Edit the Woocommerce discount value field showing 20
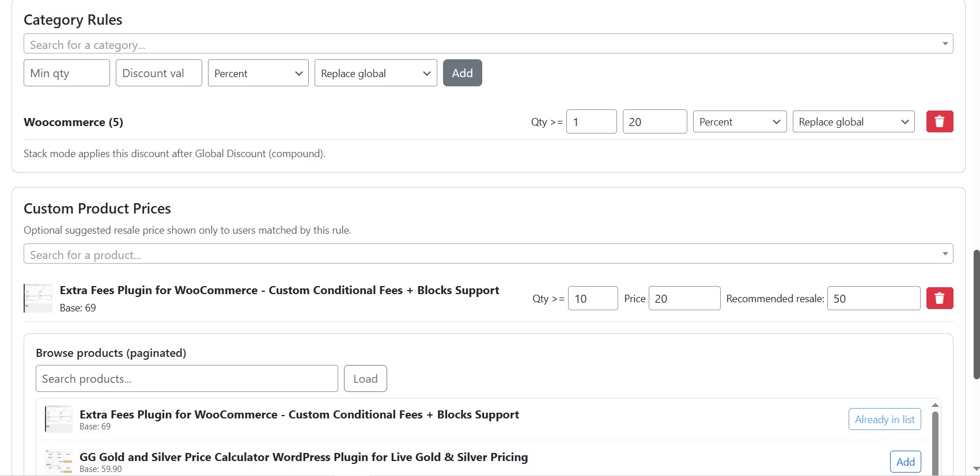 [x=655, y=121]
